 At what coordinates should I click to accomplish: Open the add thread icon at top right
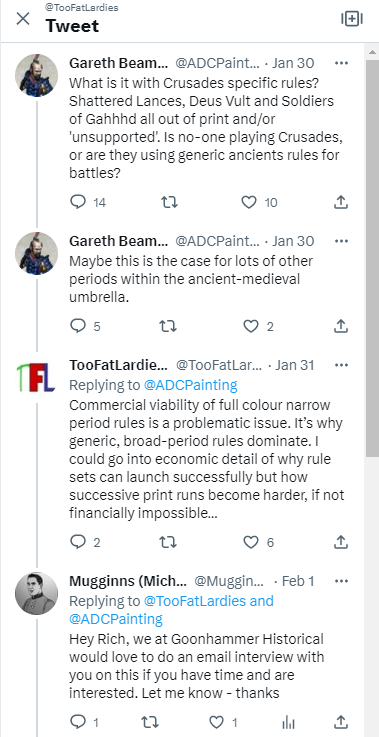(352, 19)
